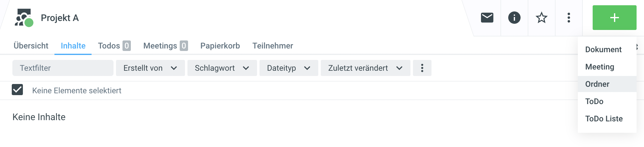Expand the Erstellt von filter

150,68
